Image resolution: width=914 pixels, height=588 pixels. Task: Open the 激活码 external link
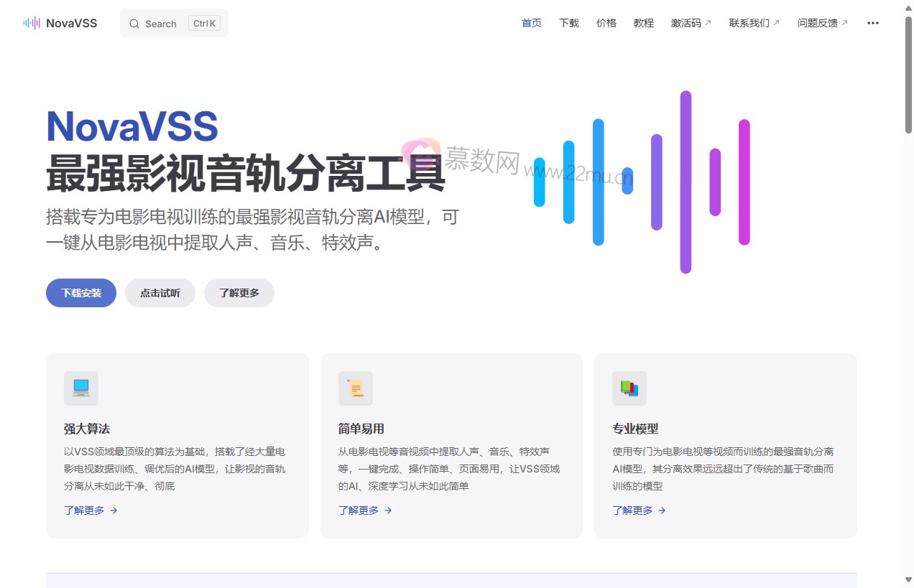(691, 23)
